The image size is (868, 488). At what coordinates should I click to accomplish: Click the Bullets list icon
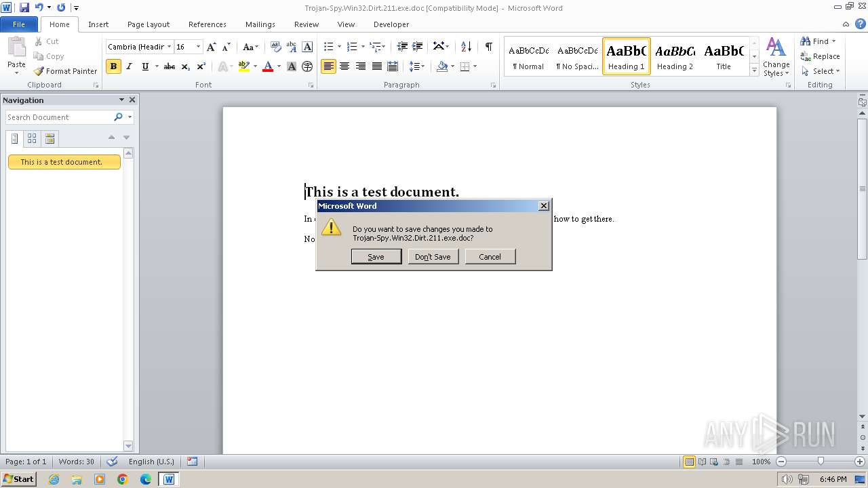point(328,47)
